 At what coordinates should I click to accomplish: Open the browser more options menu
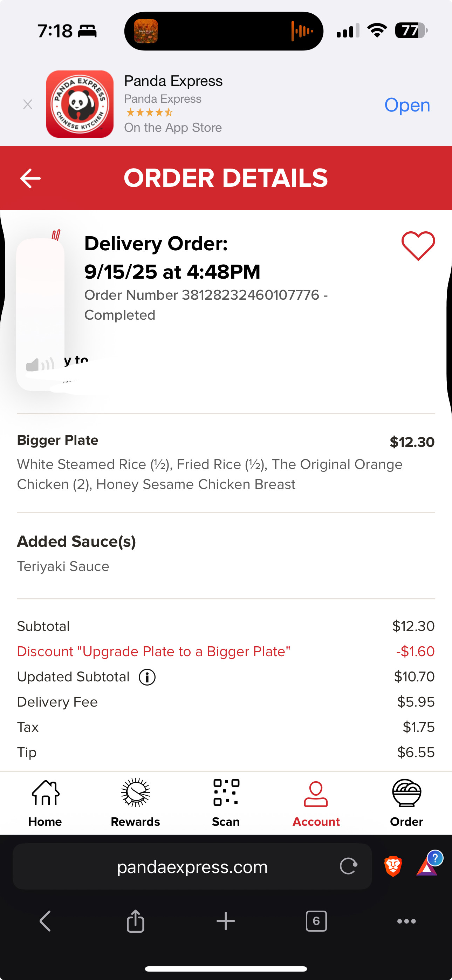pyautogui.click(x=406, y=921)
